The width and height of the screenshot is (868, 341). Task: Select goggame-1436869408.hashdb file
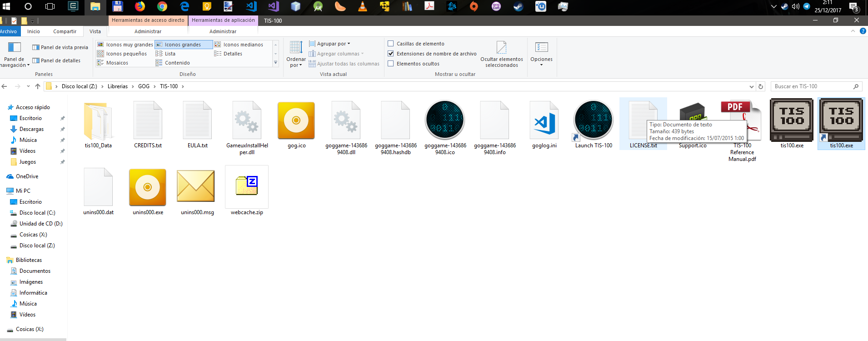click(395, 129)
